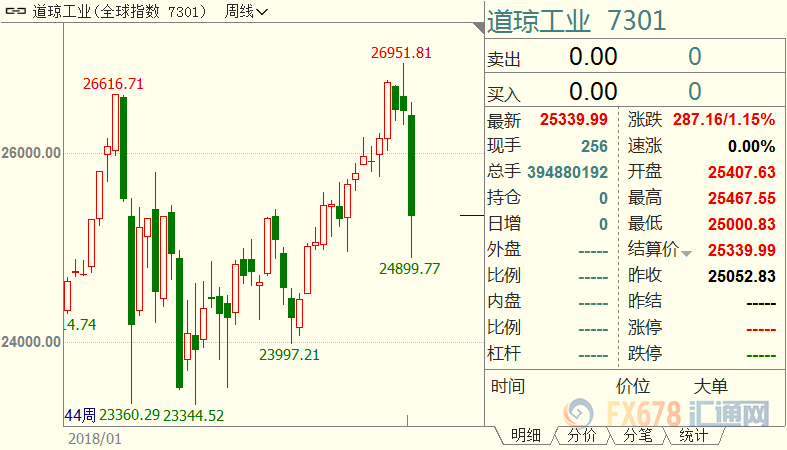787x450 pixels.
Task: Click the 23344.52 low price label
Action: click(194, 414)
